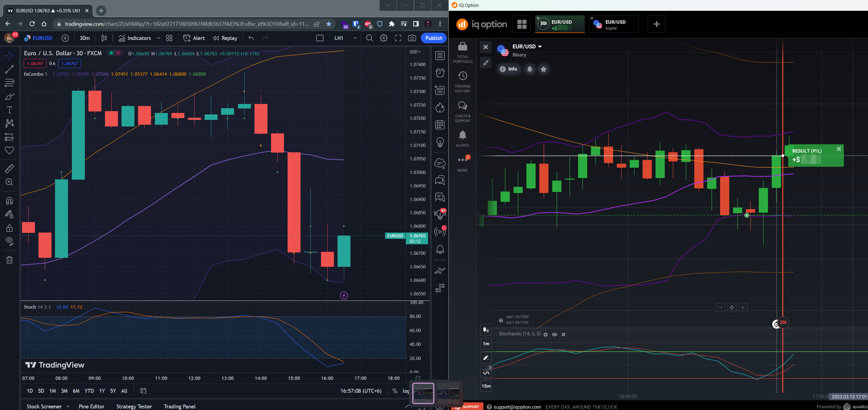
Task: Select the YTD date range
Action: click(89, 391)
